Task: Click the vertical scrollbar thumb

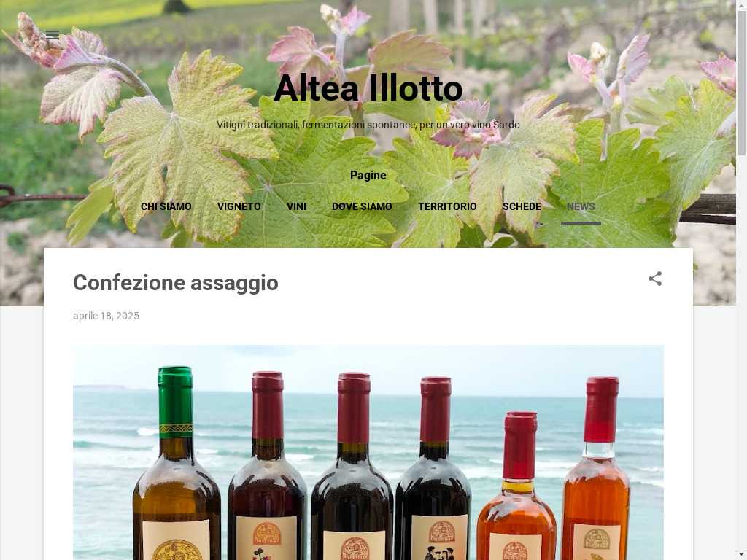Action: click(x=742, y=82)
